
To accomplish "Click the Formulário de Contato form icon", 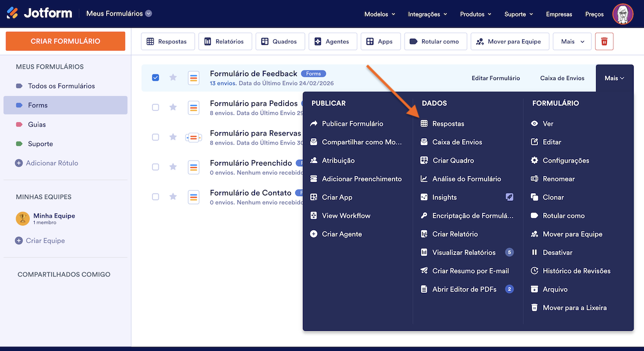I will 194,196.
